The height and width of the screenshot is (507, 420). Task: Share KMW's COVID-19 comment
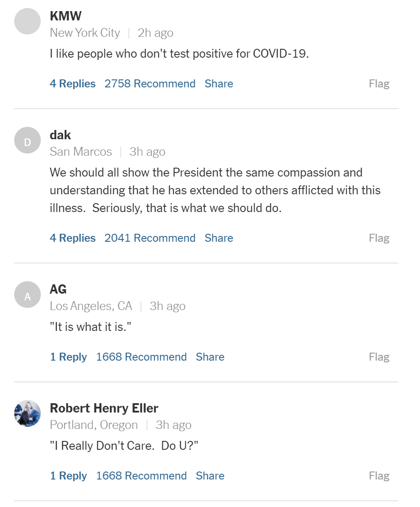point(219,84)
